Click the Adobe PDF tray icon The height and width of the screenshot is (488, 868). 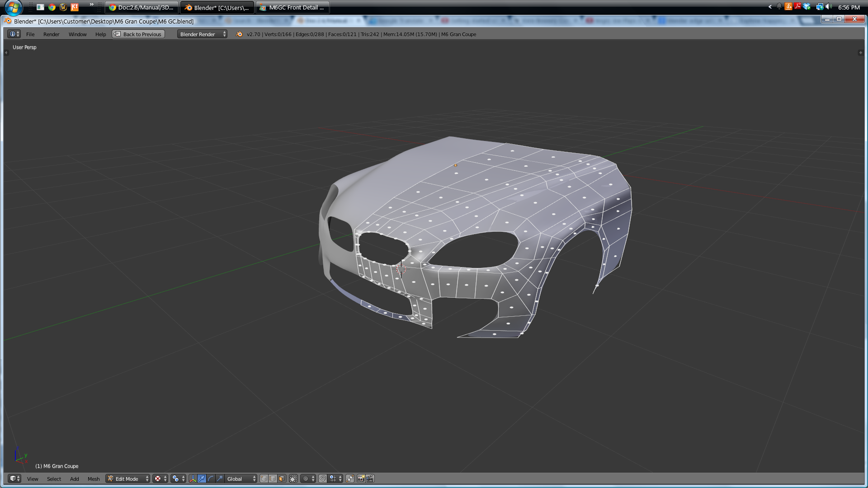797,7
